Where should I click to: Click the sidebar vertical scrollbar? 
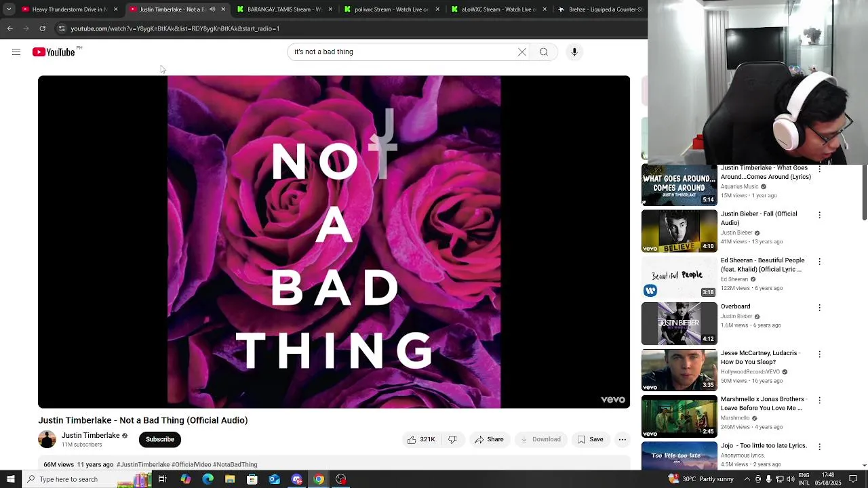(864, 193)
